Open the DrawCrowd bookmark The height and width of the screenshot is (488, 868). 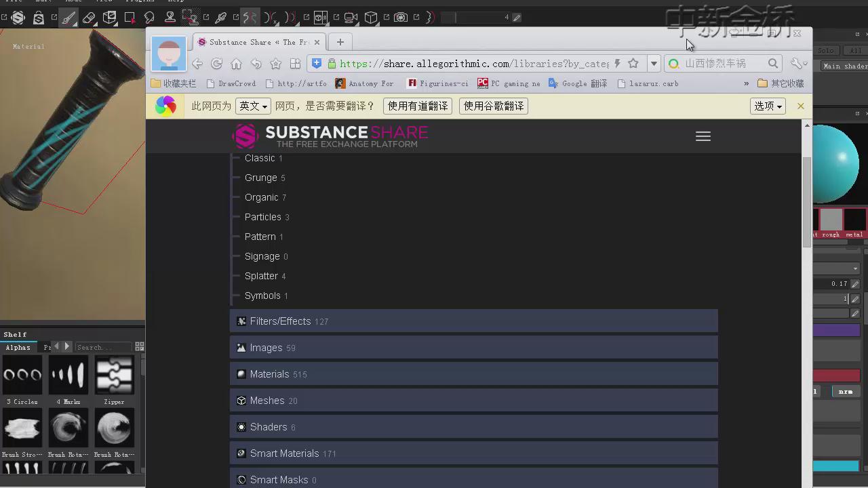click(x=231, y=83)
